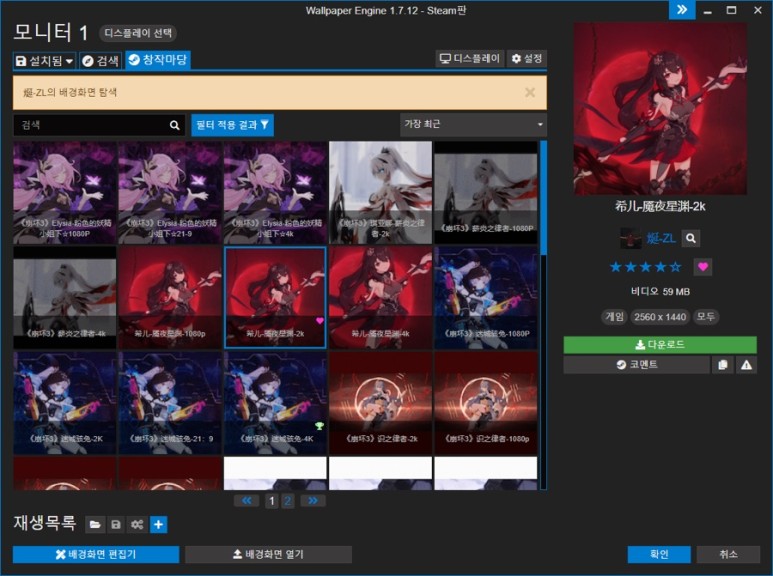This screenshot has height=576, width=773.
Task: Click the 2560 x 1440 resolution tag
Action: point(660,317)
